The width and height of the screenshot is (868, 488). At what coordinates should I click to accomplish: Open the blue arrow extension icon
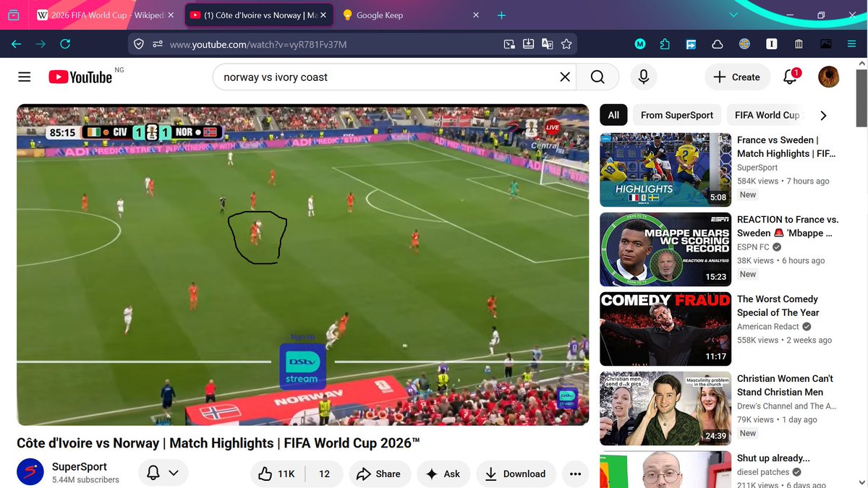[692, 44]
